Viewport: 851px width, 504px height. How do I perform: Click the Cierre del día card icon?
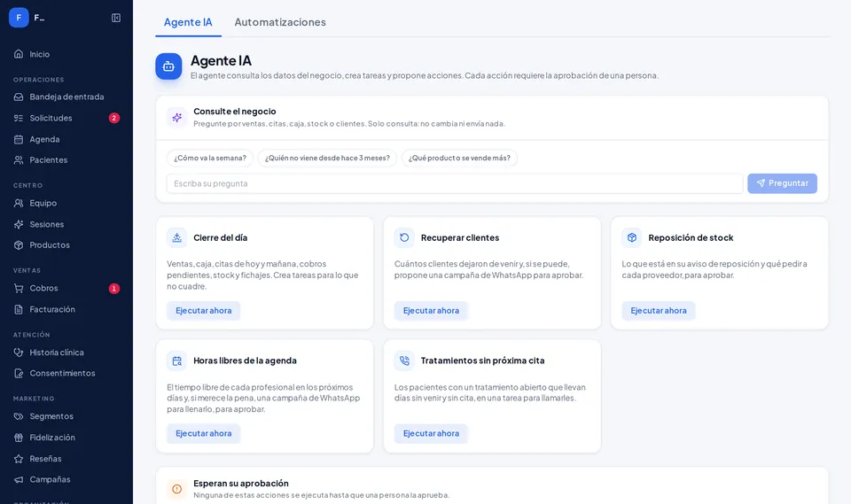pyautogui.click(x=177, y=237)
